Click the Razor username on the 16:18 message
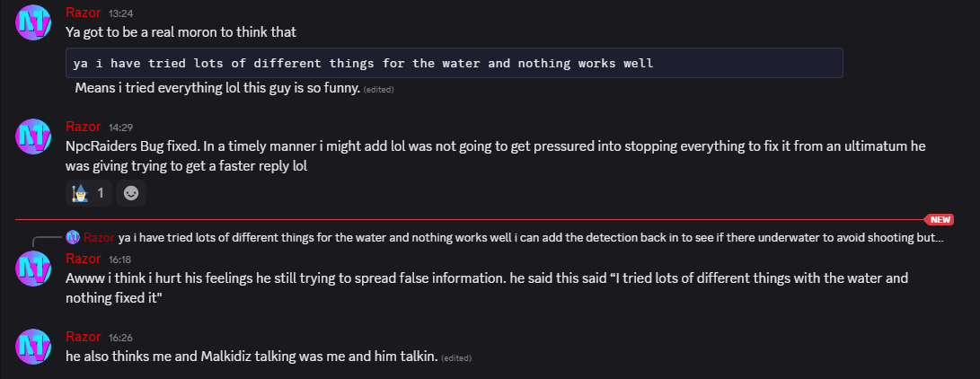The image size is (980, 379). point(84,259)
